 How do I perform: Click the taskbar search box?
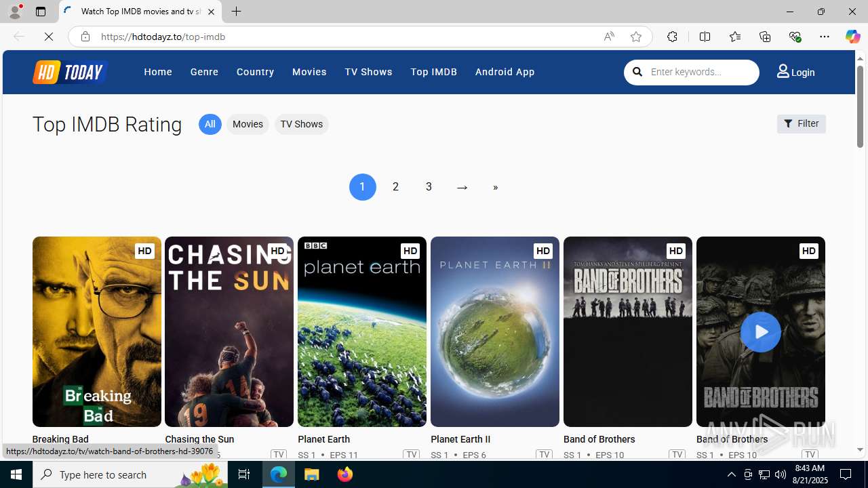[130, 474]
